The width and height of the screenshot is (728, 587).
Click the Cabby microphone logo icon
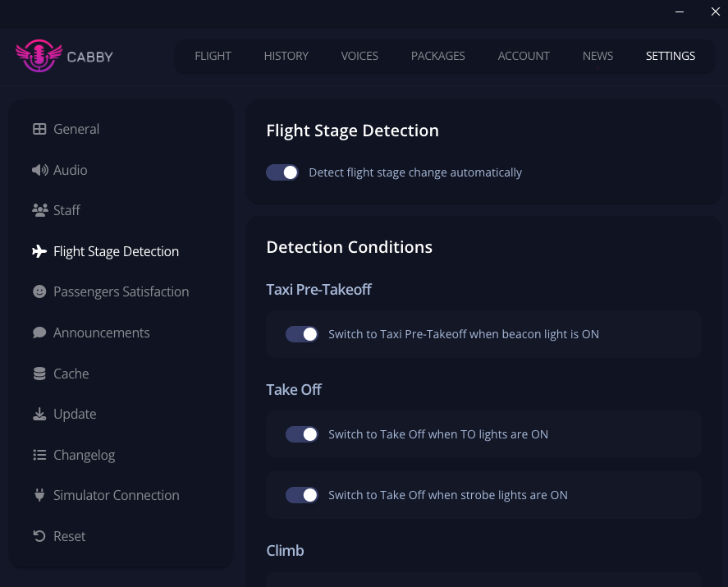tap(39, 56)
